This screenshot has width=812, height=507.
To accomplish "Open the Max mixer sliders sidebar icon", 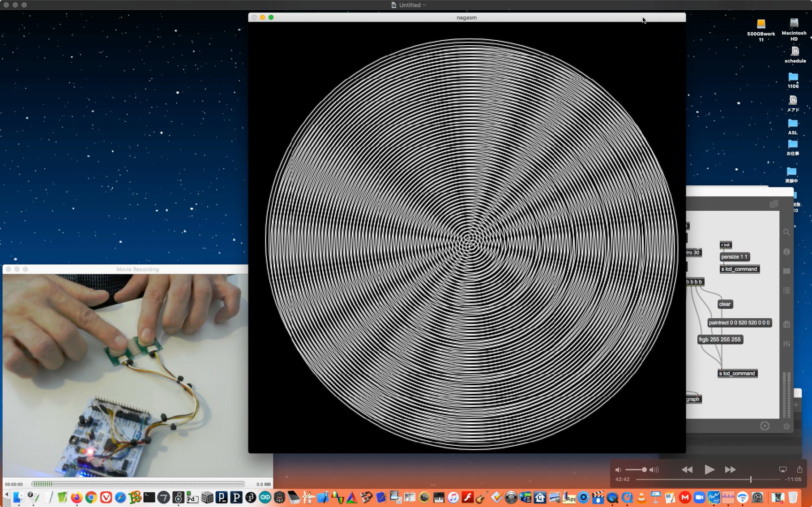I will pos(786,344).
